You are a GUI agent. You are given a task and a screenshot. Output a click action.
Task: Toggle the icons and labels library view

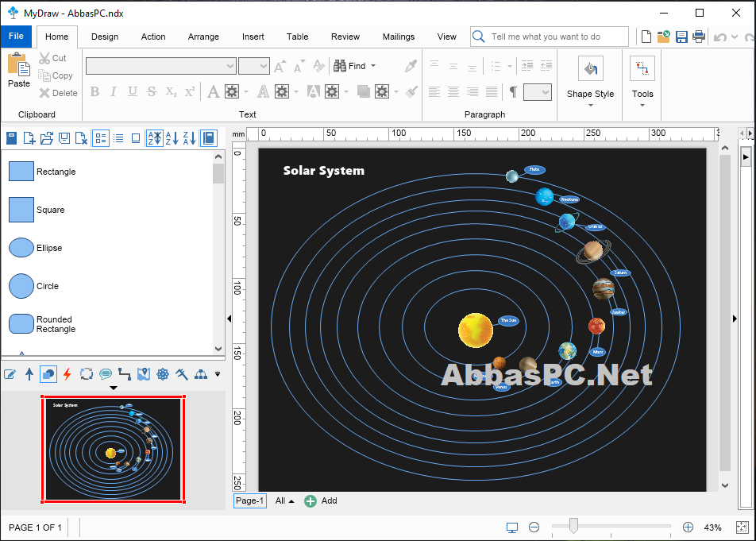click(101, 138)
